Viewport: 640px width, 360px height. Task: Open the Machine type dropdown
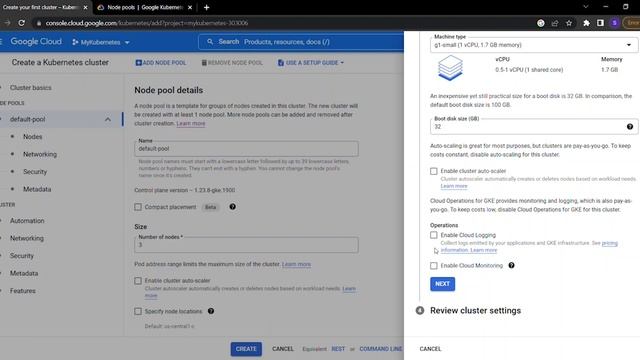click(533, 45)
